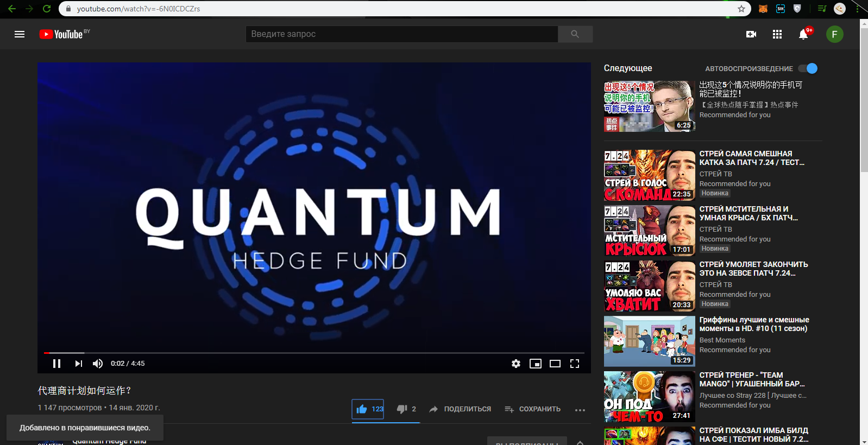Click the 0:02 / 4:45 time display
The height and width of the screenshot is (445, 868).
tap(128, 364)
